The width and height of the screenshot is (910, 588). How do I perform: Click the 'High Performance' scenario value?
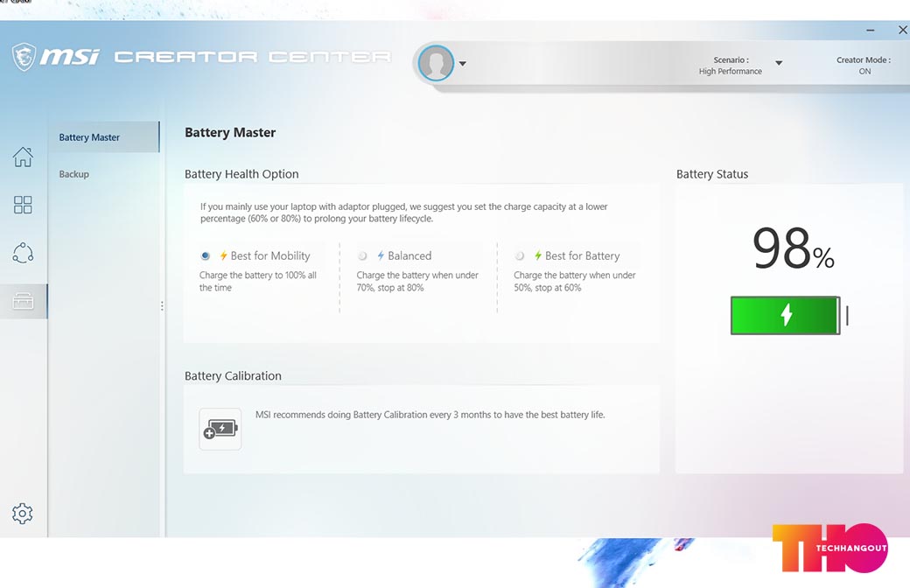pyautogui.click(x=730, y=72)
